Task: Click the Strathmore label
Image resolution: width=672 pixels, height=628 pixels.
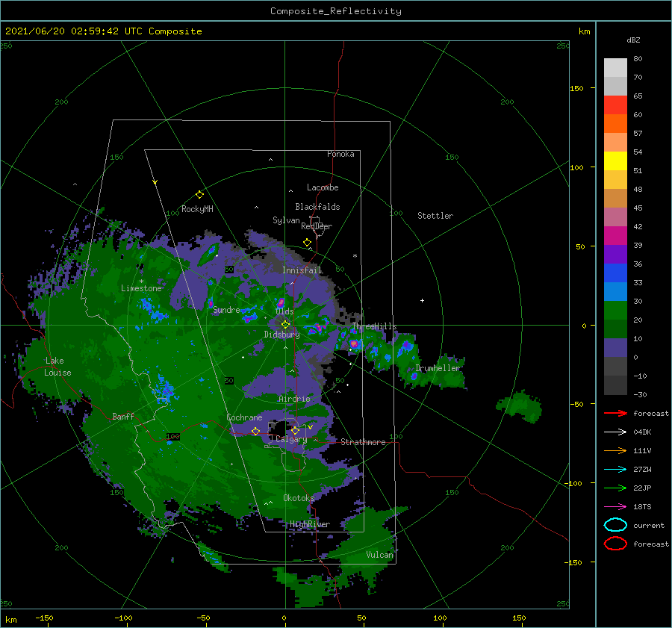Action: pos(363,442)
